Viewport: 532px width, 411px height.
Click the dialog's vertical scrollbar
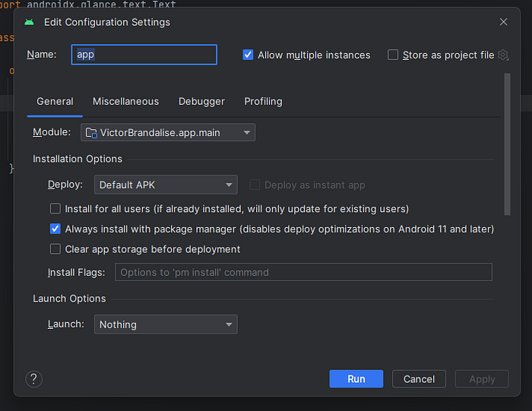point(507,144)
